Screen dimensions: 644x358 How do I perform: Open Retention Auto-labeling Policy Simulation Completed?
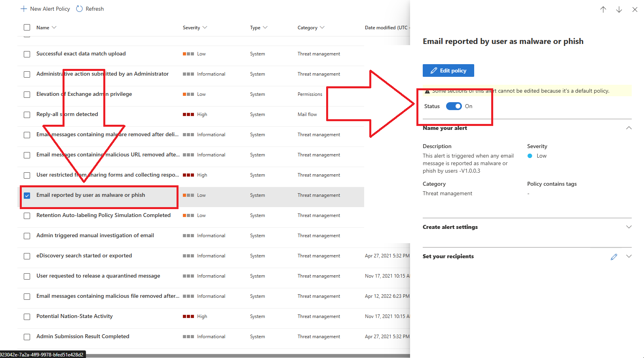104,215
